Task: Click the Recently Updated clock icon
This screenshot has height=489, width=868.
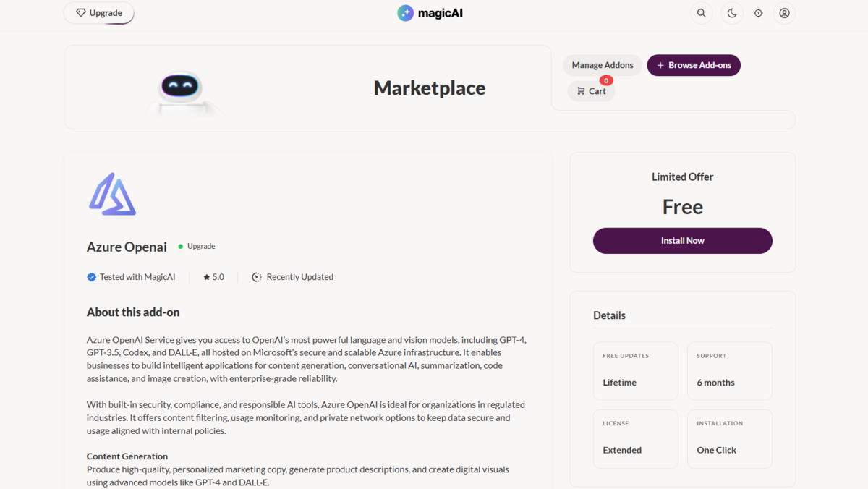Action: 256,277
